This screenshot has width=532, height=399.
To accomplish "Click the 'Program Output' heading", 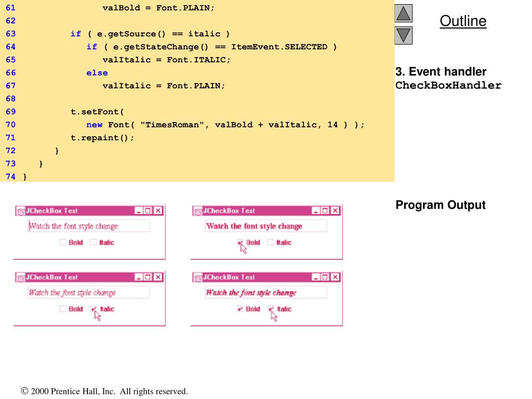I will pyautogui.click(x=441, y=205).
